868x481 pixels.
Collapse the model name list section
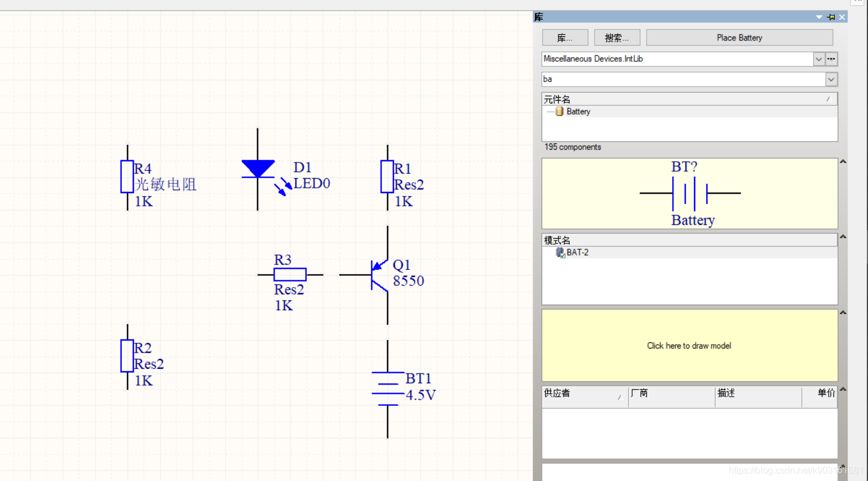pos(843,237)
